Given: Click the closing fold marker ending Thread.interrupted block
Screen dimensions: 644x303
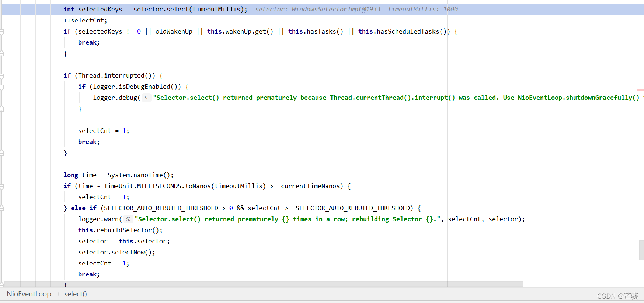Looking at the screenshot, I should (2, 153).
